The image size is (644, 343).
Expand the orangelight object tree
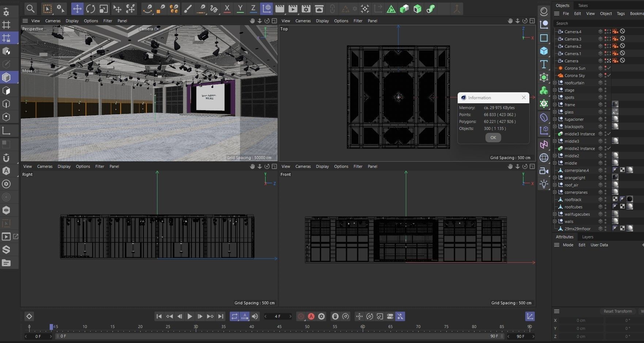(x=555, y=178)
